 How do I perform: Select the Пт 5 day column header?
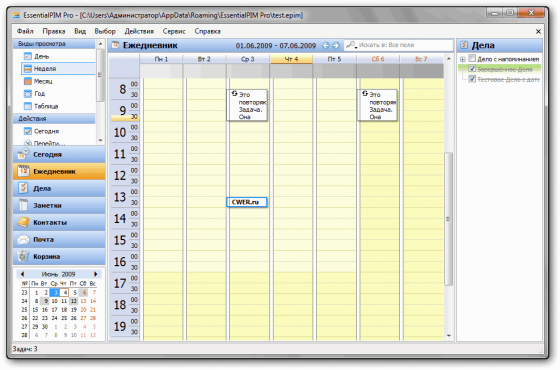pyautogui.click(x=335, y=59)
